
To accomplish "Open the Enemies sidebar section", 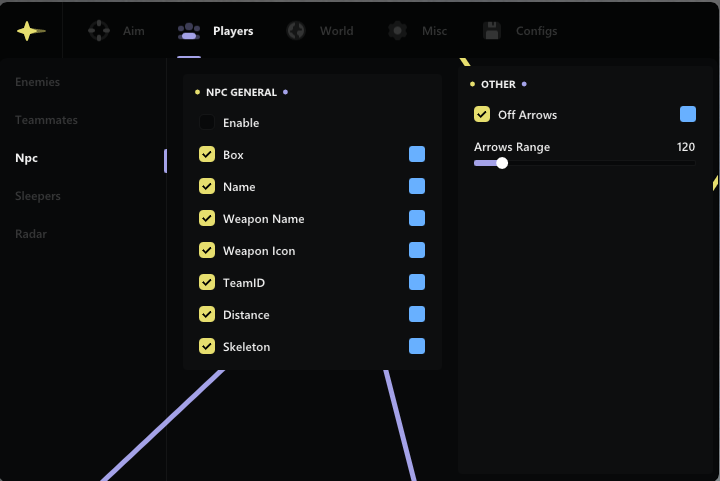I will click(x=38, y=82).
